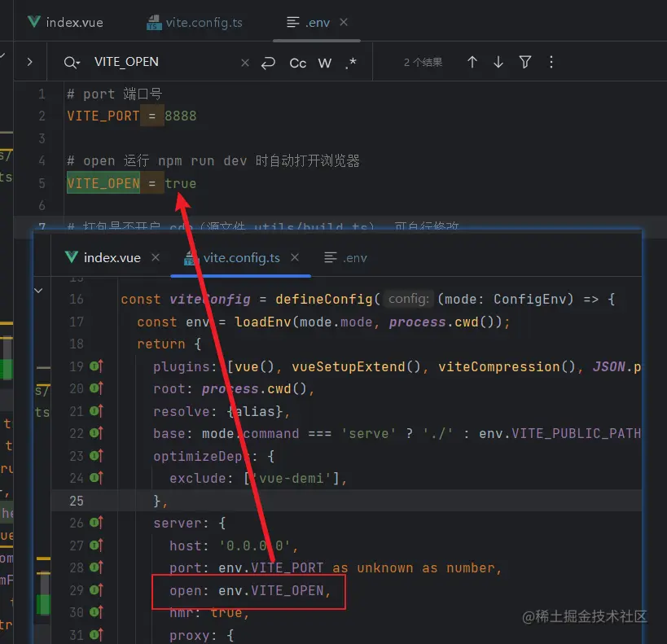The width and height of the screenshot is (667, 644).
Task: Click the Vue logo icon on top index.vue tab
Action: point(33,21)
